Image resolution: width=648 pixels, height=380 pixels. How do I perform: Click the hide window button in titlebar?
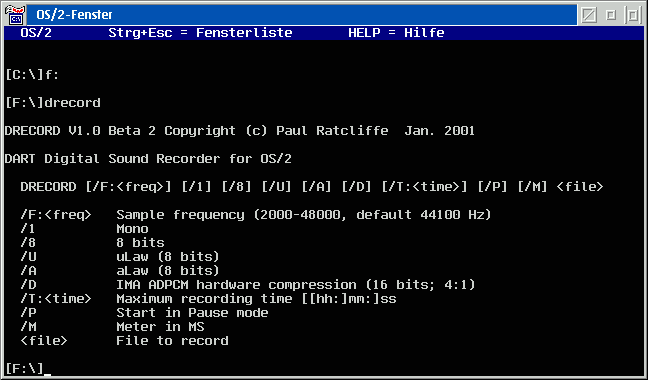[x=589, y=15]
